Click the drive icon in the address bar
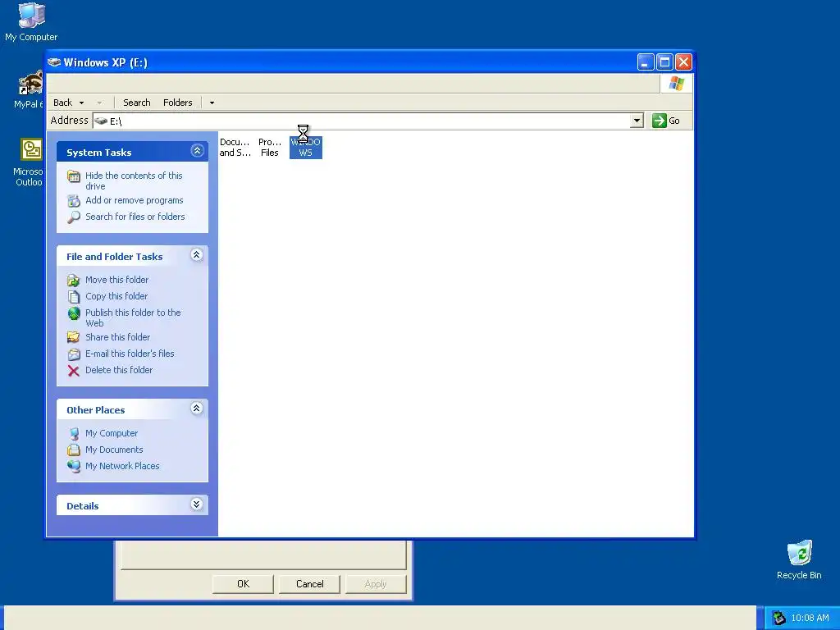The height and width of the screenshot is (630, 840). point(101,121)
